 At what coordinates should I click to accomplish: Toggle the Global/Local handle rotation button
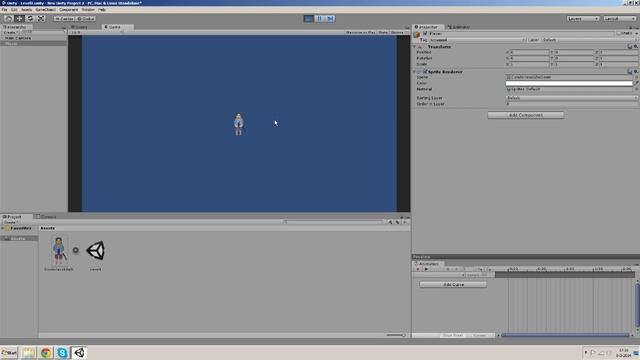point(86,19)
